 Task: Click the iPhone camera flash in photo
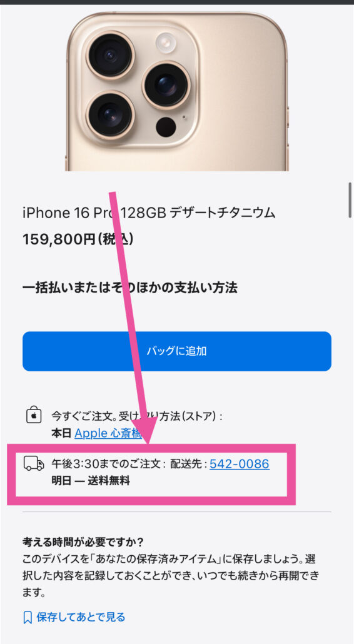point(166,43)
